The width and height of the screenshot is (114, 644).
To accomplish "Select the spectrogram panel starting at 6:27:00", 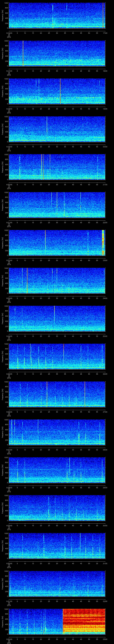I will point(57,432).
